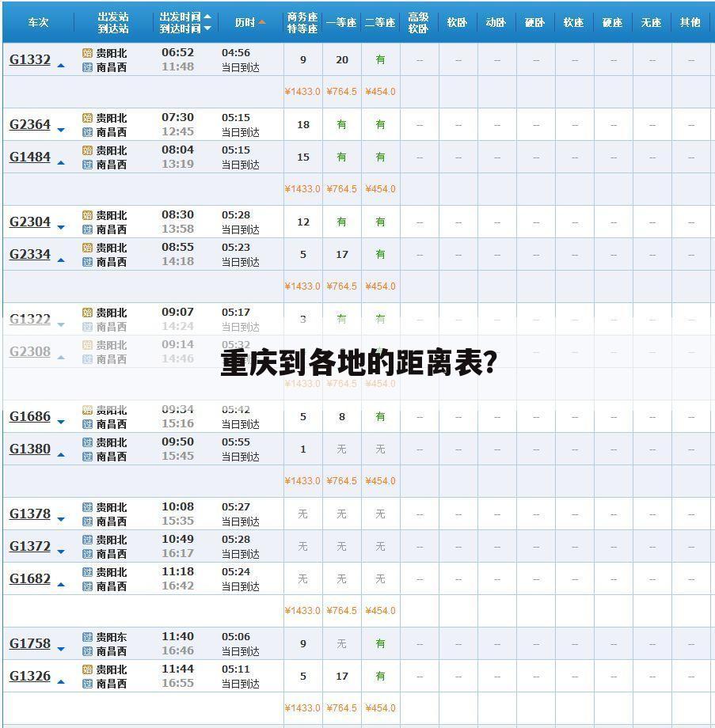The image size is (715, 728).
Task: Click pass-through icon for G1758 贵阳东
Action: tap(87, 637)
